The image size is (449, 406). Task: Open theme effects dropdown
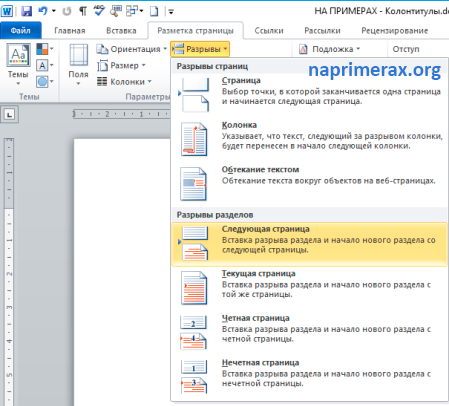coord(45,81)
